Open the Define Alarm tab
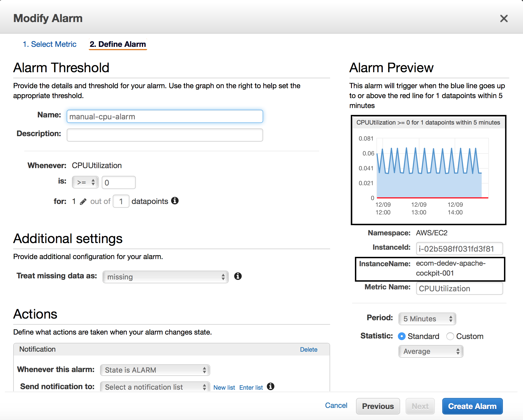Screen dimensions: 523x420 pos(118,44)
